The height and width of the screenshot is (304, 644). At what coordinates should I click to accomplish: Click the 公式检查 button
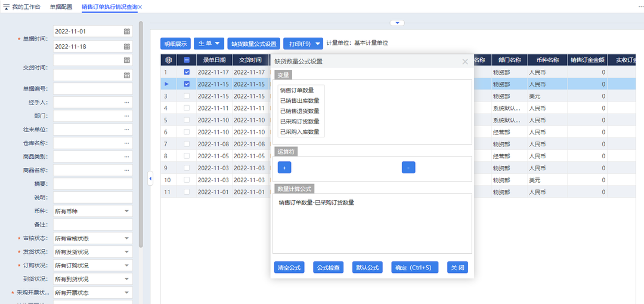click(x=328, y=268)
